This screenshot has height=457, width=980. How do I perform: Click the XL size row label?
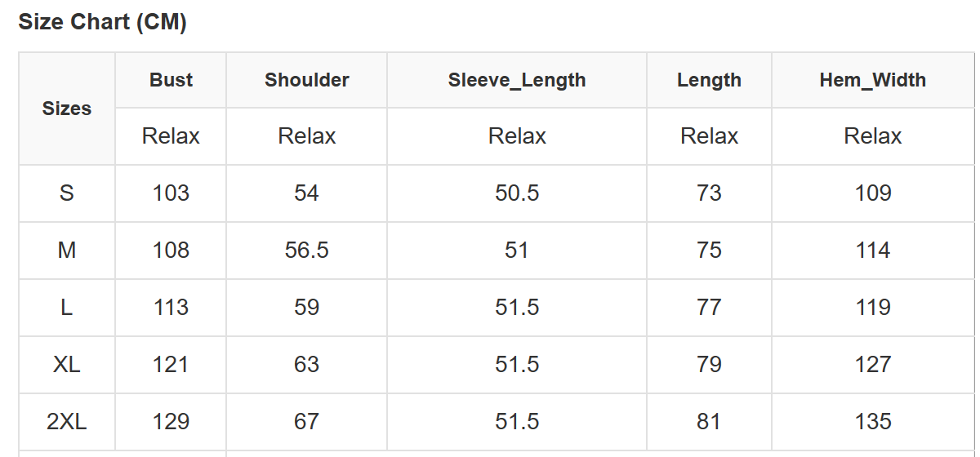tap(67, 365)
